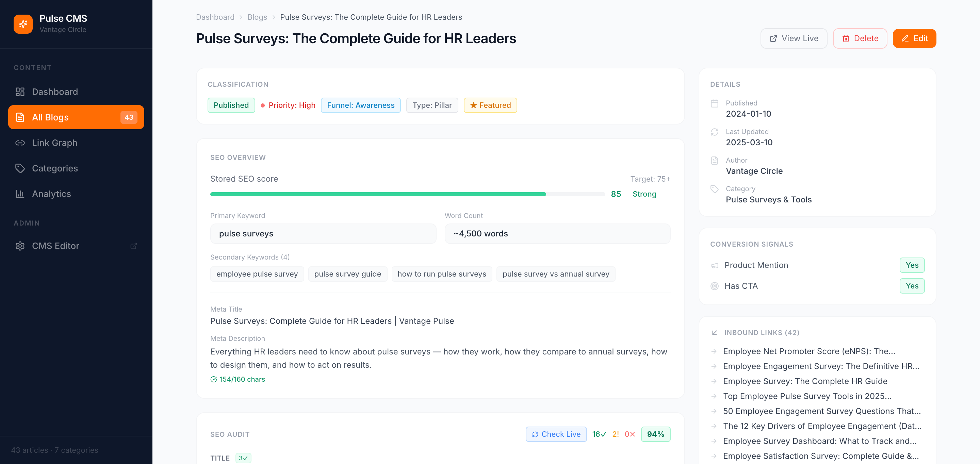
Task: Click the Delete button
Action: pyautogui.click(x=860, y=38)
